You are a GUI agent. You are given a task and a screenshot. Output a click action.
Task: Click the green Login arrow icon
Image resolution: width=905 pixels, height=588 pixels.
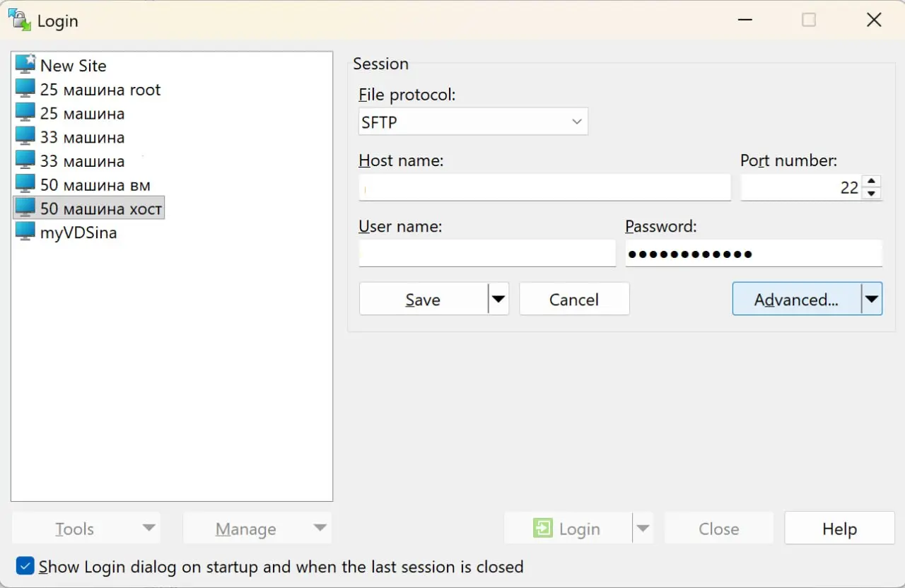543,529
